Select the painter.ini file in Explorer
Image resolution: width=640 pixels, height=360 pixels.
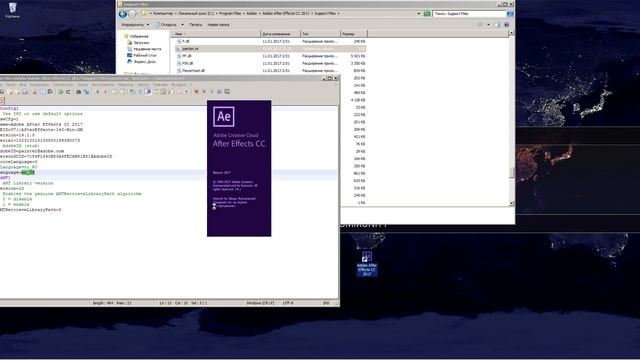click(270, 49)
